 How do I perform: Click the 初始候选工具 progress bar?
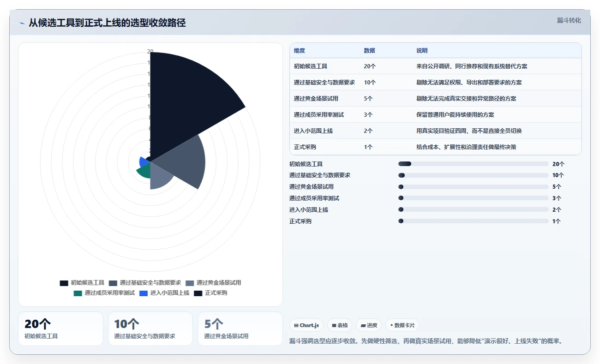(474, 164)
